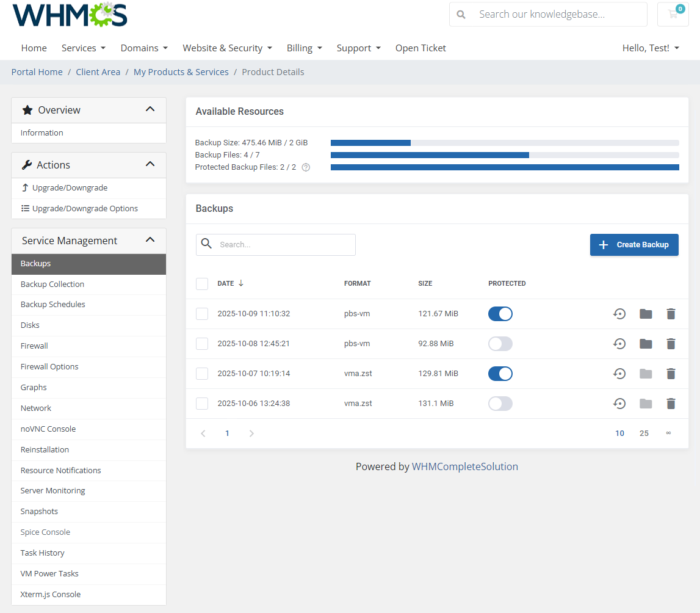700x613 pixels.
Task: Click the Overview star icon
Action: tap(27, 110)
